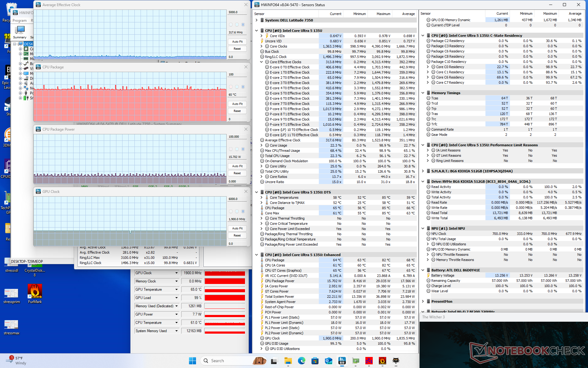588x368 pixels.
Task: Collapse the CPU [#0] Intel Core Ultra 5 135U section
Action: 256,31
